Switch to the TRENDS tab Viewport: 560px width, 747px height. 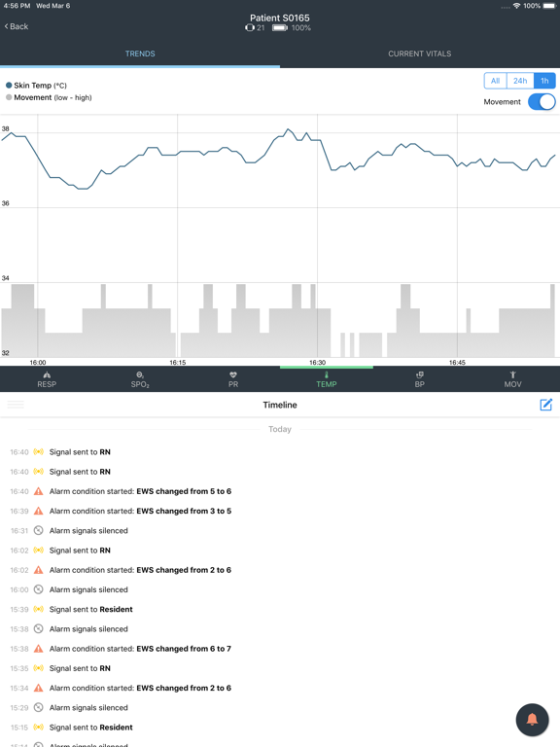[x=140, y=53]
